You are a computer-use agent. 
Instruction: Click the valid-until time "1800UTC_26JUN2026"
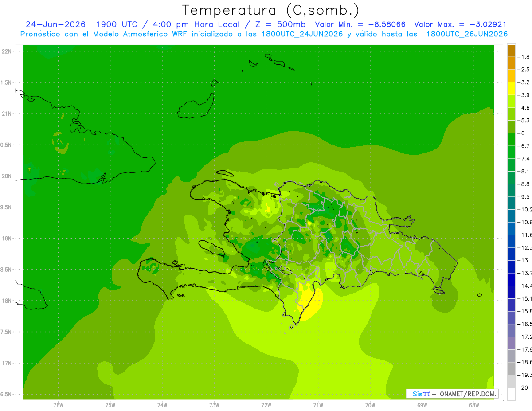[x=467, y=34]
